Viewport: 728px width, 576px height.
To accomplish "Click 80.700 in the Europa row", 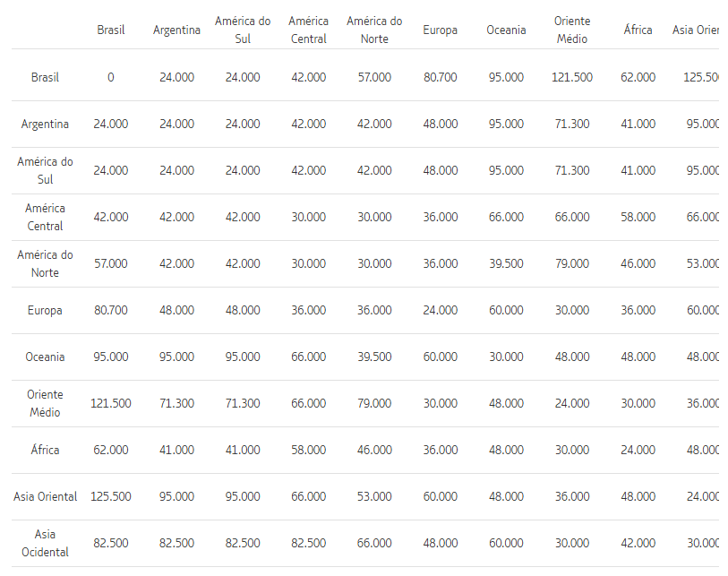I will [111, 310].
